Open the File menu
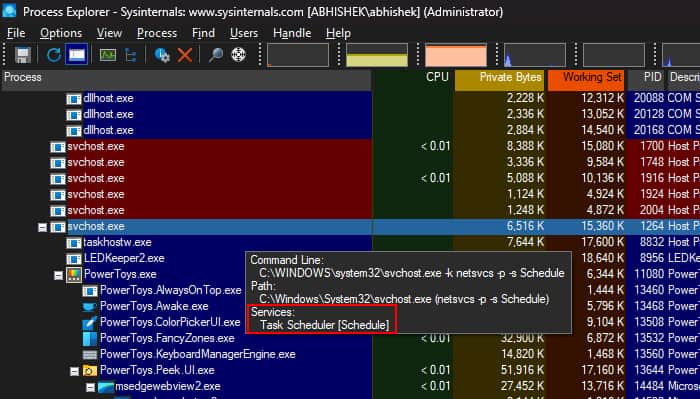 pyautogui.click(x=16, y=33)
